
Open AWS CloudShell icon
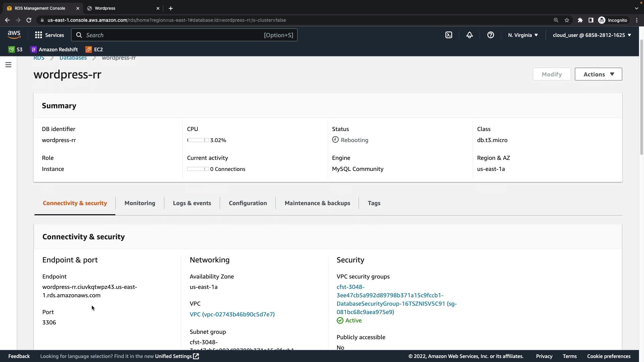449,35
